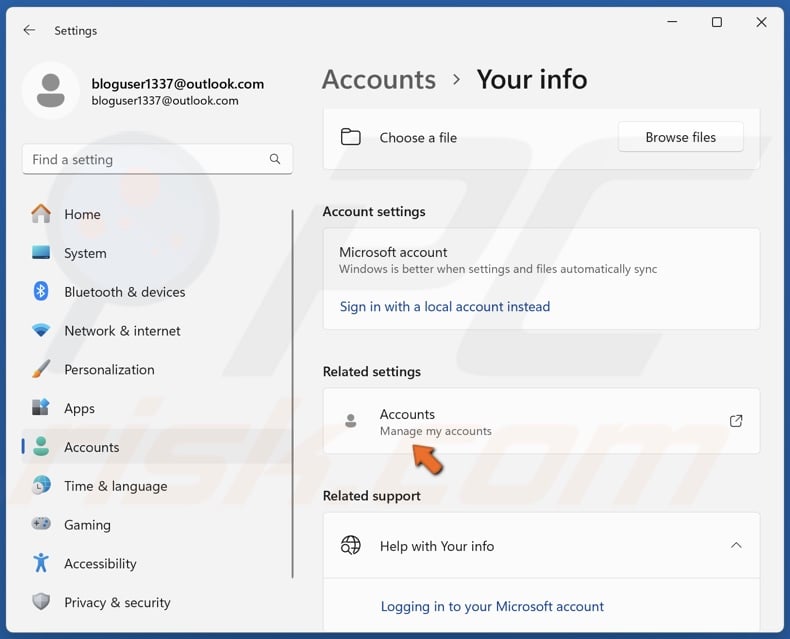
Task: Click the Personalization paintbrush icon
Action: point(41,369)
